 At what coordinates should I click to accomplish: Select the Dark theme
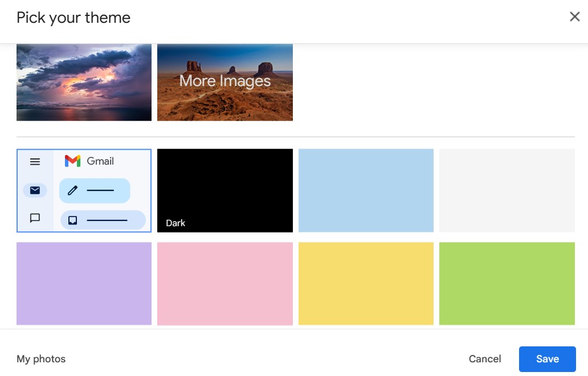pos(224,190)
